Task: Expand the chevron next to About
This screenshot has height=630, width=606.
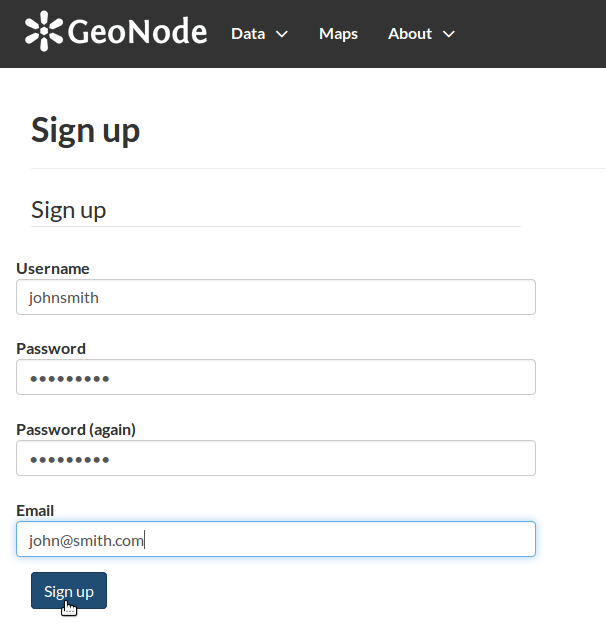Action: tap(449, 35)
